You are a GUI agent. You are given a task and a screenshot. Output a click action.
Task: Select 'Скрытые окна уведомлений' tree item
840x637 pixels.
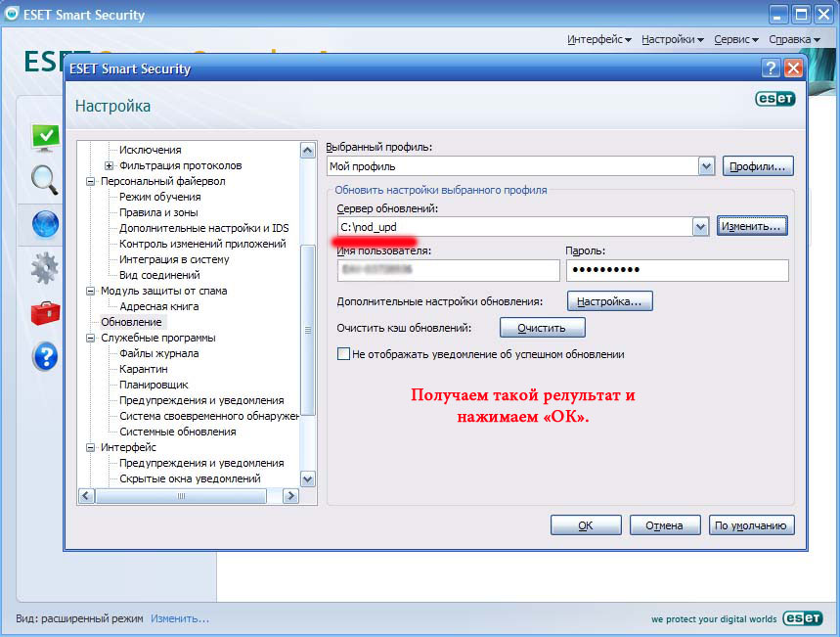(x=190, y=478)
